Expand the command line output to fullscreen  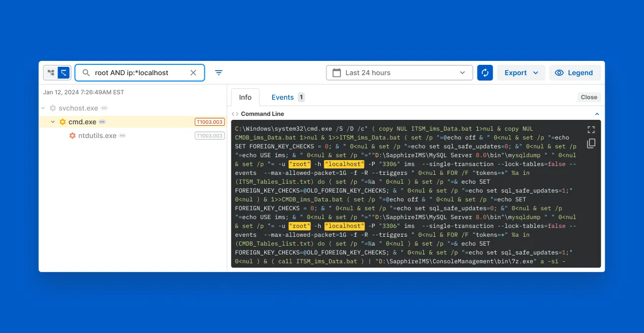pyautogui.click(x=591, y=130)
